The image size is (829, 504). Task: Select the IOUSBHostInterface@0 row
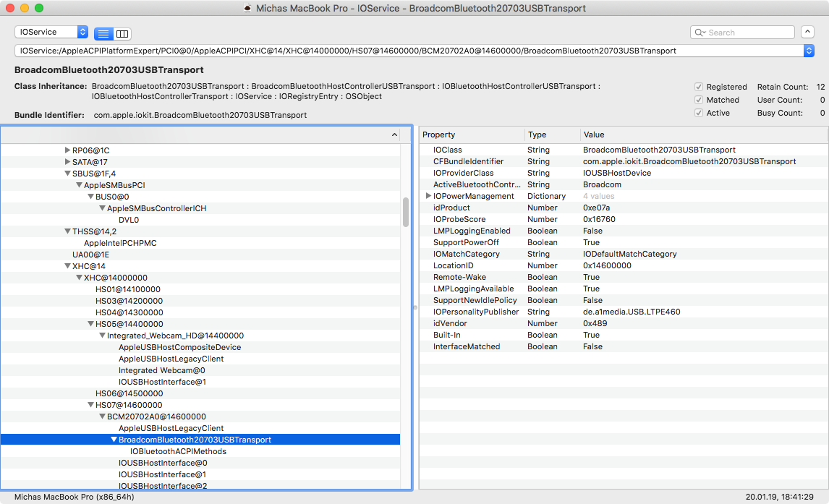click(x=200, y=463)
